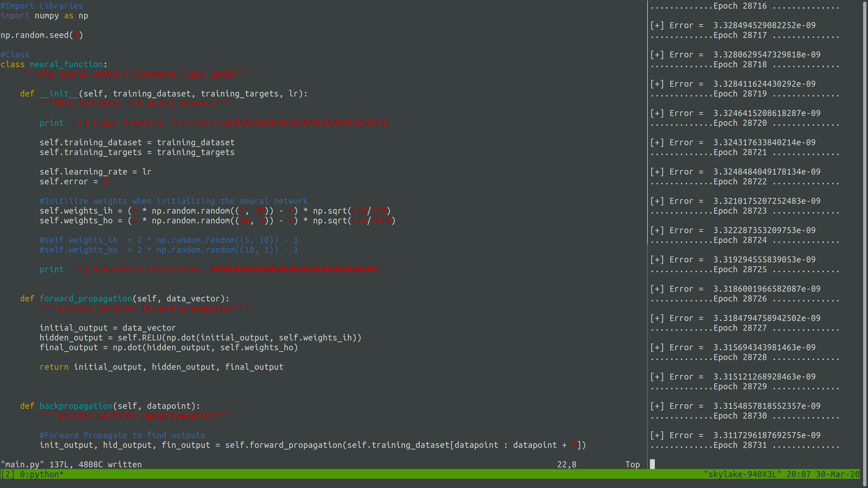Click the 'Epoch 28724' output line
Image resolution: width=868 pixels, height=488 pixels.
pos(745,240)
